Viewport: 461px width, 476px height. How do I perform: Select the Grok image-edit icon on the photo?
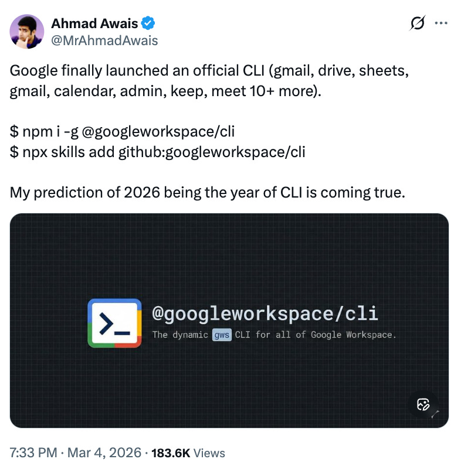click(x=423, y=404)
